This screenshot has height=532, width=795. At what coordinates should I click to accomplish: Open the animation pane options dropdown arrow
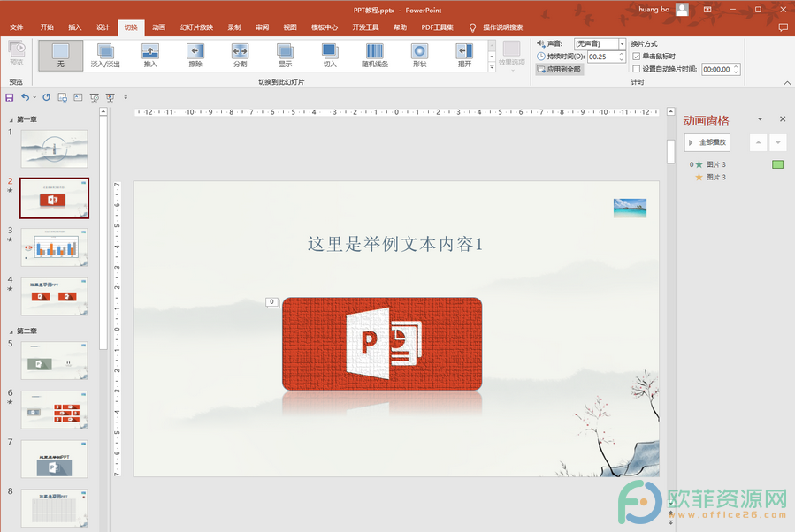(x=760, y=119)
